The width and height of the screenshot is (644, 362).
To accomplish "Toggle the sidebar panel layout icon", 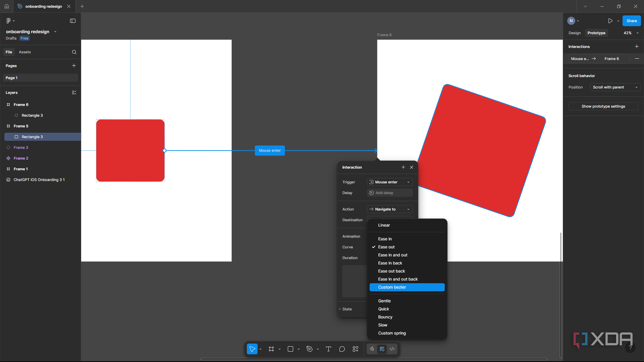I will (x=73, y=21).
